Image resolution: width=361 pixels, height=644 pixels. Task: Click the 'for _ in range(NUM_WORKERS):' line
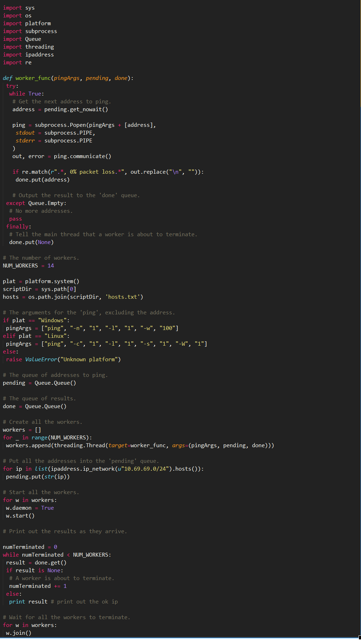[48, 438]
